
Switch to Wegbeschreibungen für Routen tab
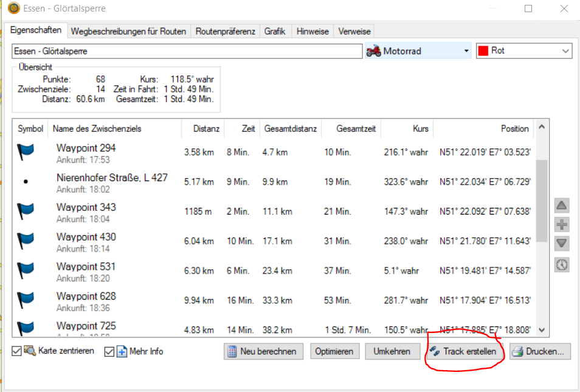pyautogui.click(x=128, y=32)
